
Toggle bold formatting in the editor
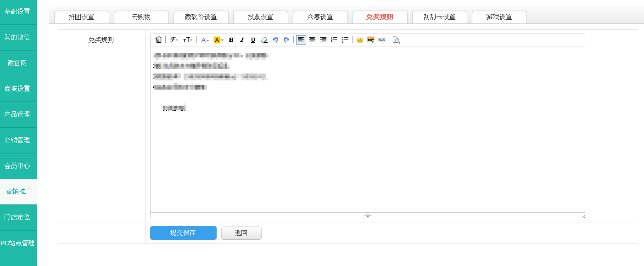click(231, 40)
